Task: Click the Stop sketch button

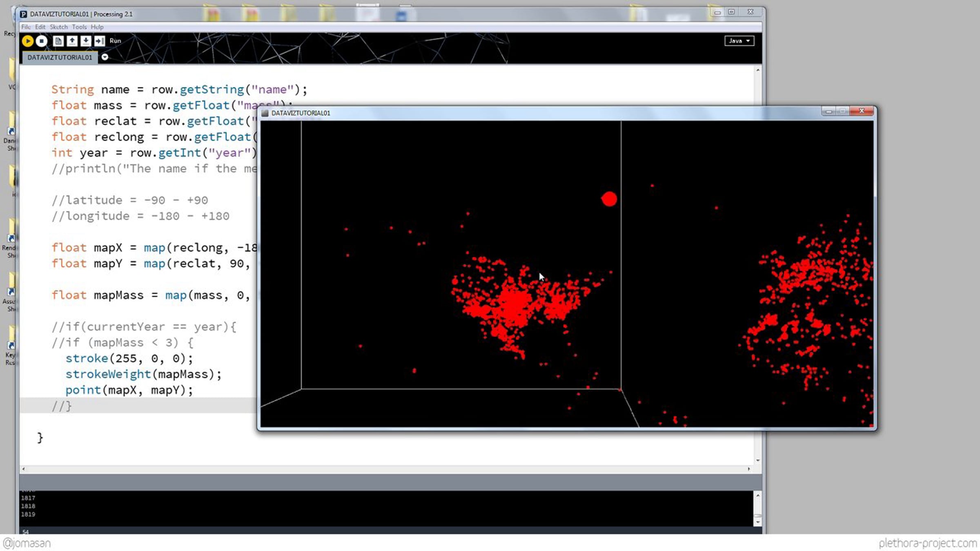Action: [41, 41]
